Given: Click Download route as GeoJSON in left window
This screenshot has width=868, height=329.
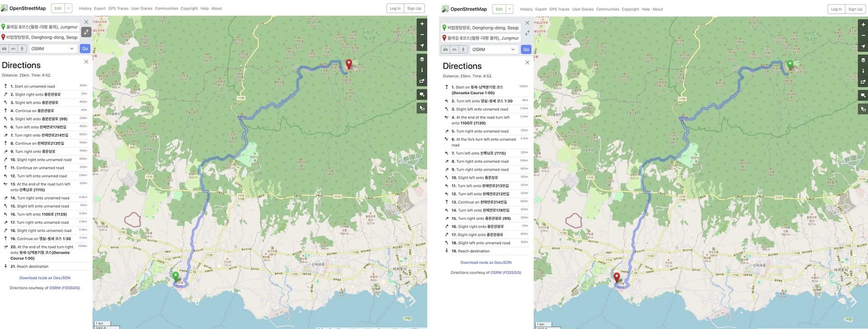Looking at the screenshot, I should (x=45, y=278).
